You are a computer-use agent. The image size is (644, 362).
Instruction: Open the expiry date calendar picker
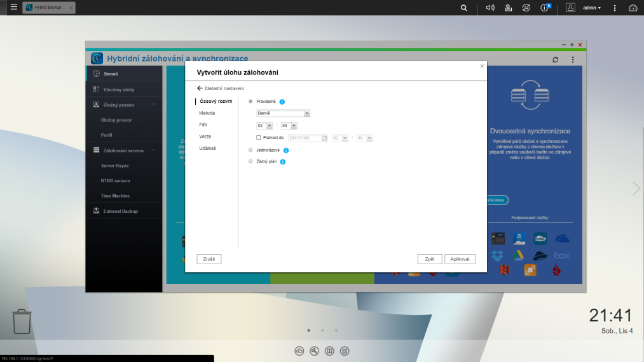tap(324, 138)
